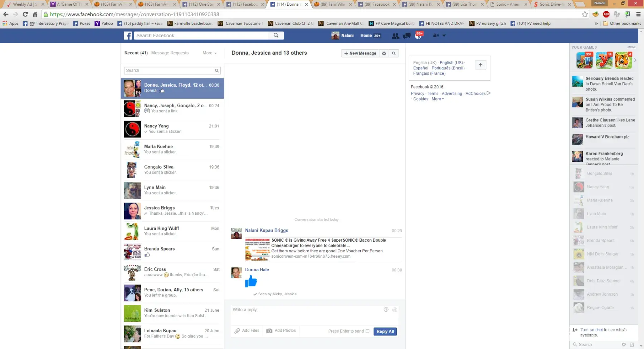The width and height of the screenshot is (644, 349).
Task: Open the Nancy Yang conversation
Action: (x=172, y=129)
